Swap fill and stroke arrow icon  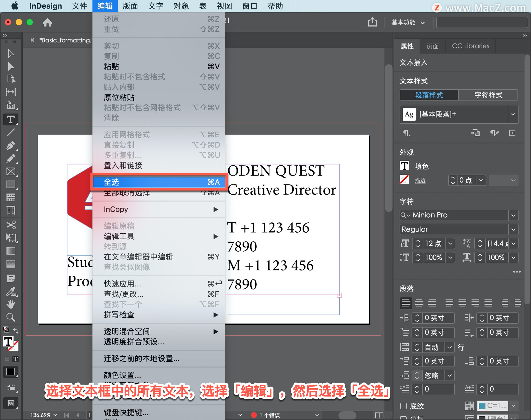point(16,331)
